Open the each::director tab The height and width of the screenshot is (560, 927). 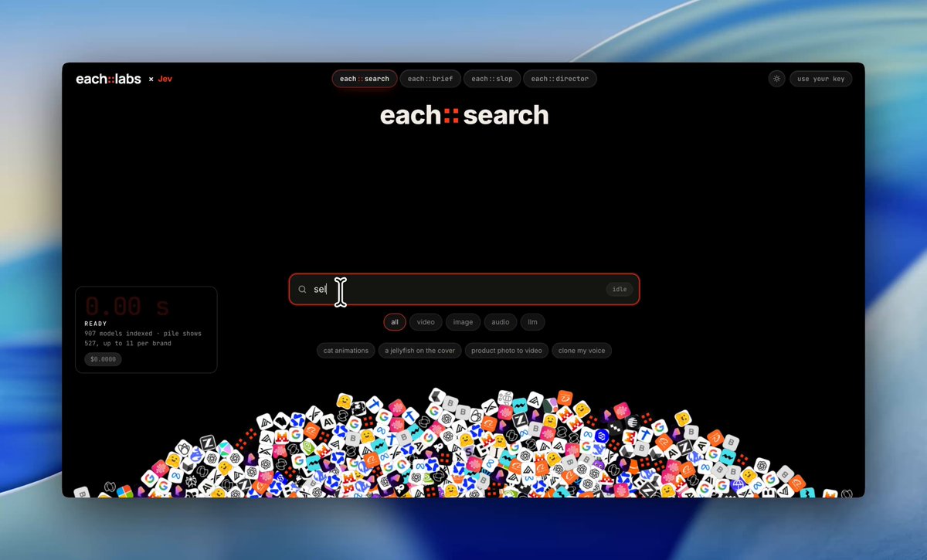tap(560, 79)
